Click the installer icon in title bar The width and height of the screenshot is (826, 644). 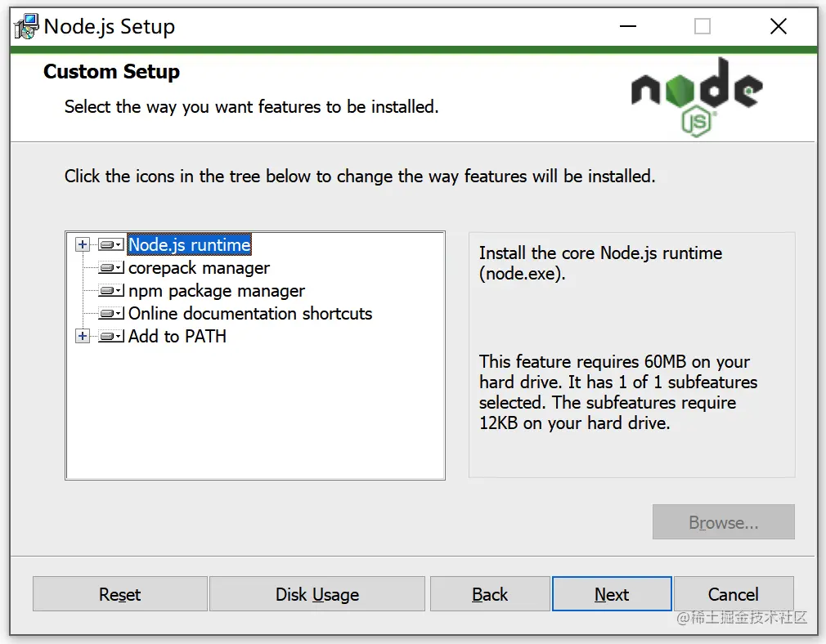pos(26,26)
